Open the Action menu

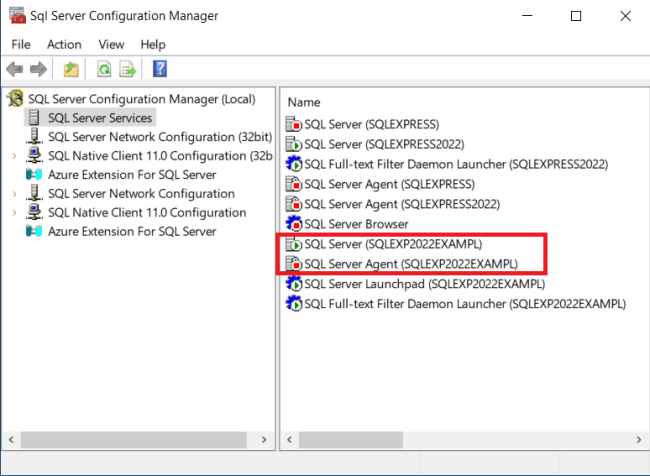point(64,44)
